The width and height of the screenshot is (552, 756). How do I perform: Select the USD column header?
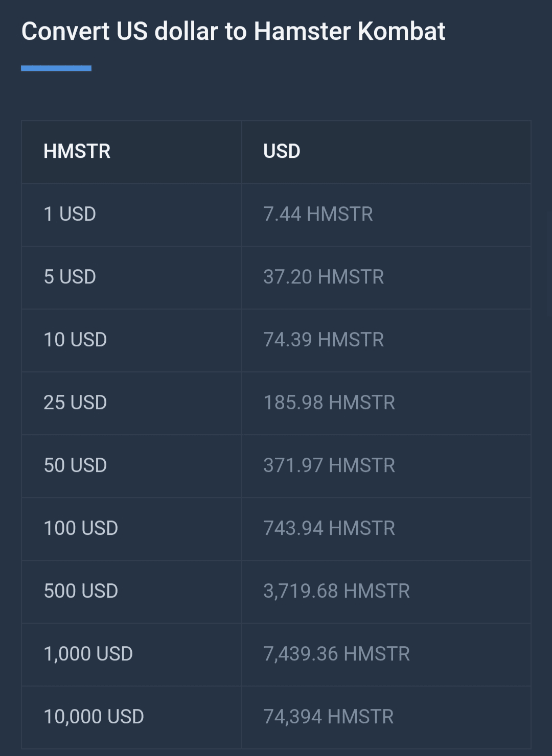[282, 151]
